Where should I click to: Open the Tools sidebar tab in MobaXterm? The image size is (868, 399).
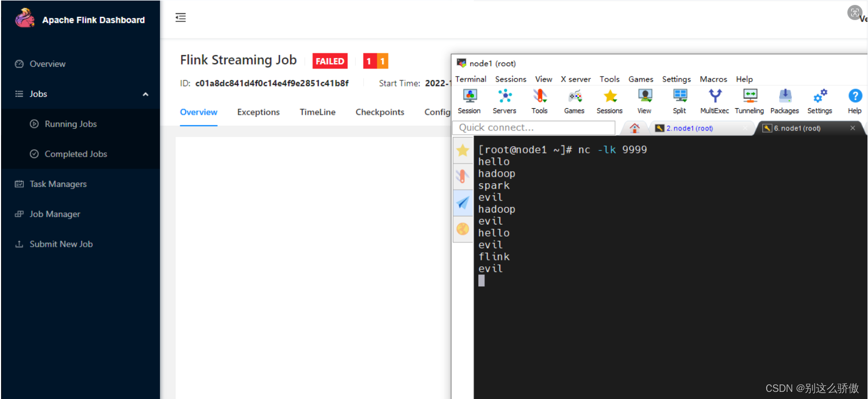coord(463,176)
